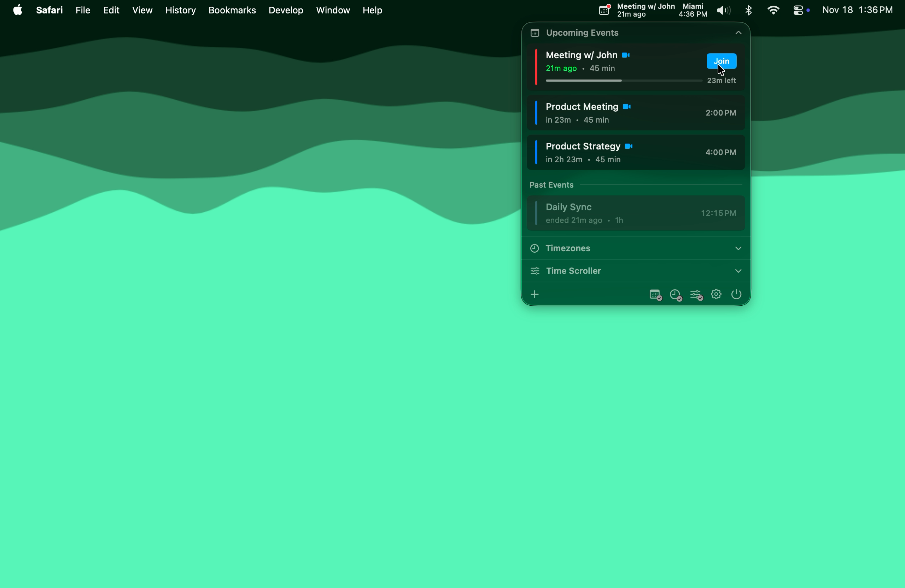Toggle the calendar events section visibility
The width and height of the screenshot is (905, 588).
point(655,295)
